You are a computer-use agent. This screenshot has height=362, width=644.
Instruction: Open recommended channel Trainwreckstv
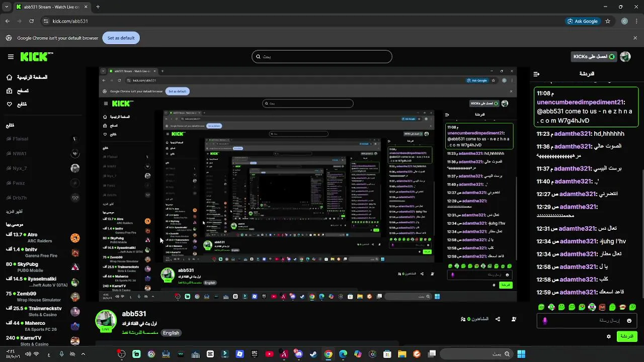(x=43, y=311)
